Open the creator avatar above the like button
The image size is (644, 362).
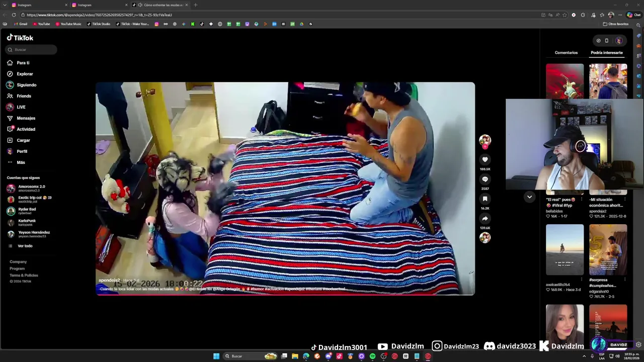click(x=485, y=140)
